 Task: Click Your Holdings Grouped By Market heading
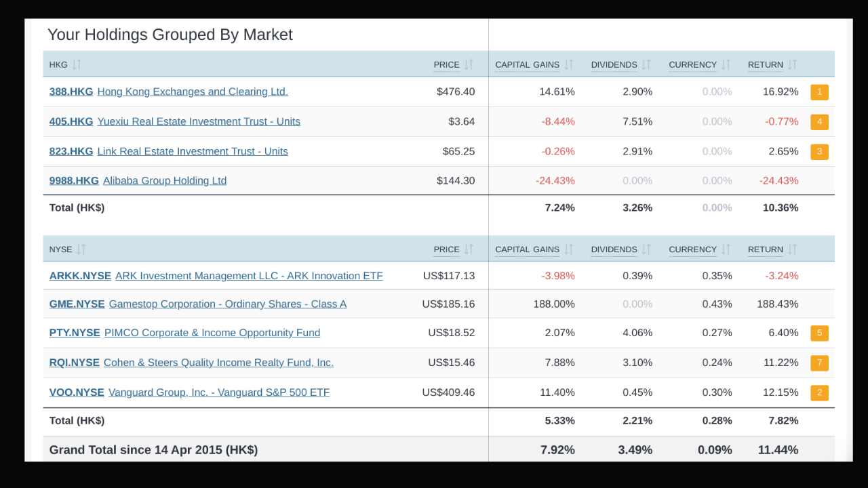pyautogui.click(x=170, y=35)
